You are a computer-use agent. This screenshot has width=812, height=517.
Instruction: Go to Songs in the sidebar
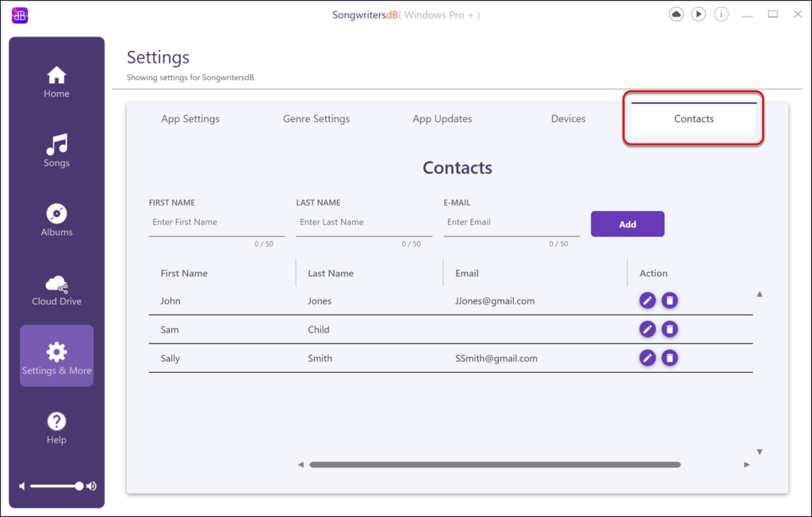(56, 151)
